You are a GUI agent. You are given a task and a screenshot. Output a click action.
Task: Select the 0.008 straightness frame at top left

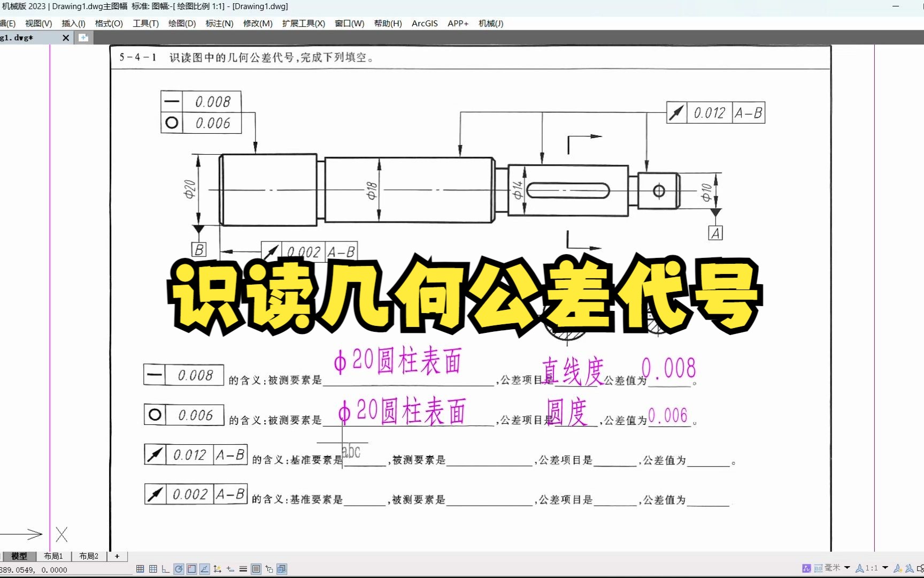point(201,101)
